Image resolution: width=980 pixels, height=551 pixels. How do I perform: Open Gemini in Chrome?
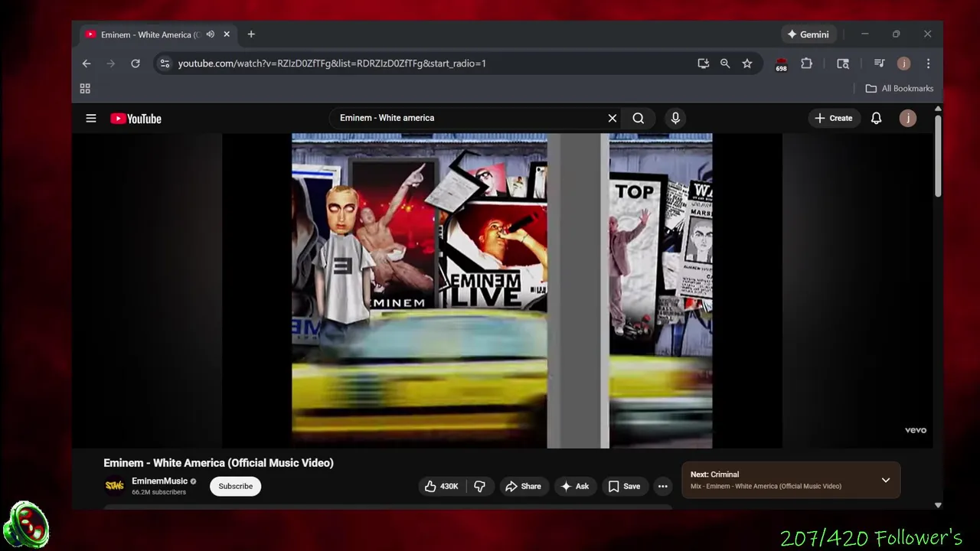pyautogui.click(x=808, y=34)
